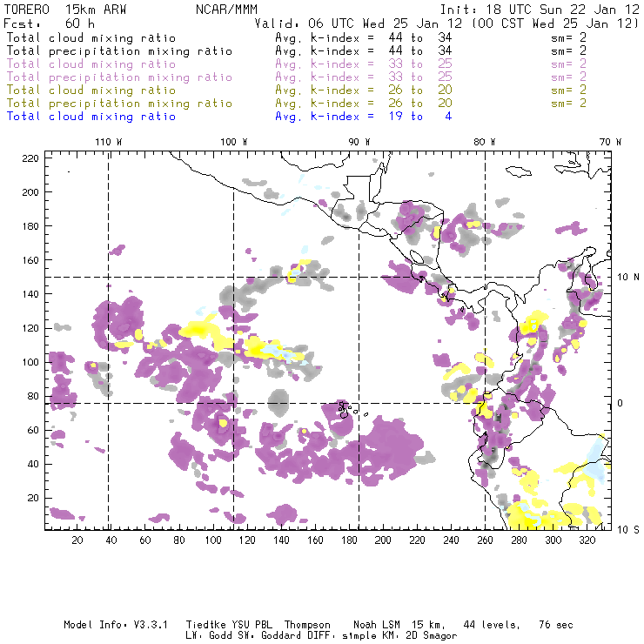Click the "120" tick on the vertical axis

(x=30, y=328)
